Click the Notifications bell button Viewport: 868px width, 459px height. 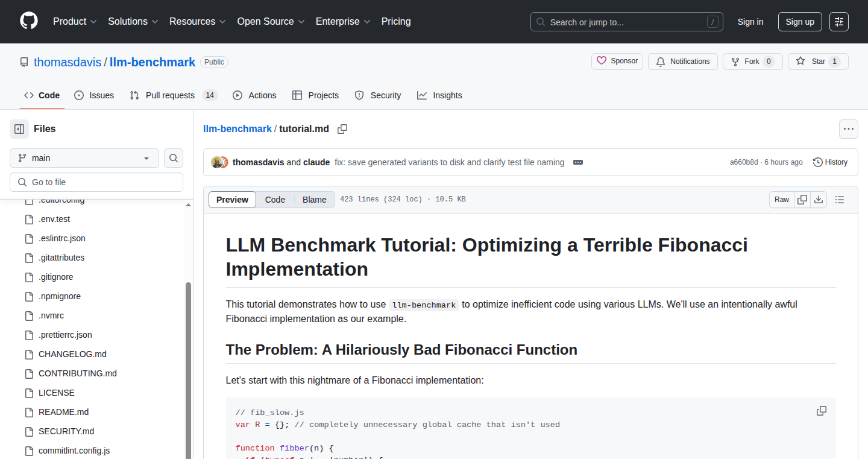click(x=683, y=62)
